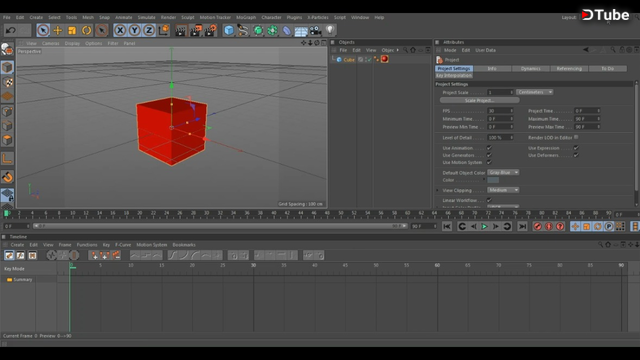The image size is (640, 360).
Task: Select the Live Selection tool
Action: (x=43, y=30)
